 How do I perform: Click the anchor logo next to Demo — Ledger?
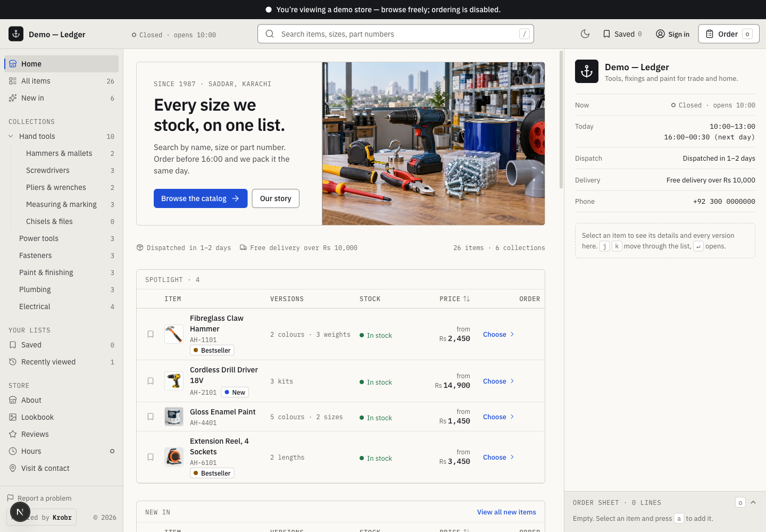[x=16, y=34]
